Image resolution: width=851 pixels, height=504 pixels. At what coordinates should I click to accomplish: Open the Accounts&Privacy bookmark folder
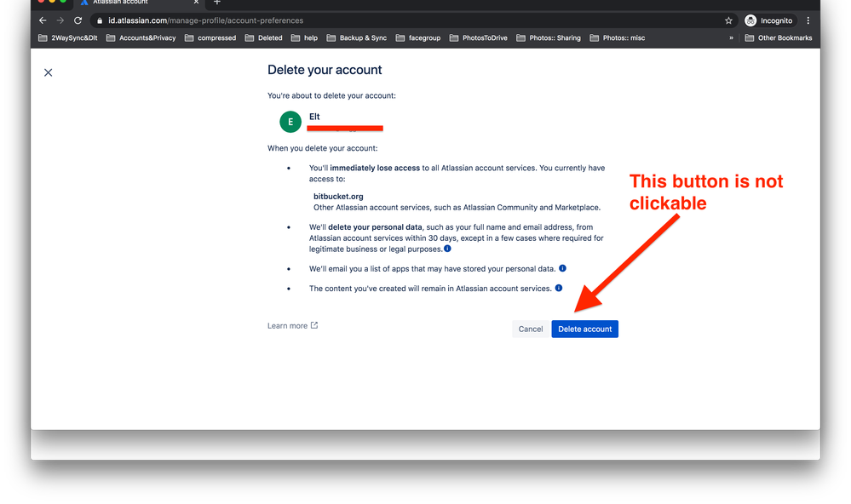point(141,38)
